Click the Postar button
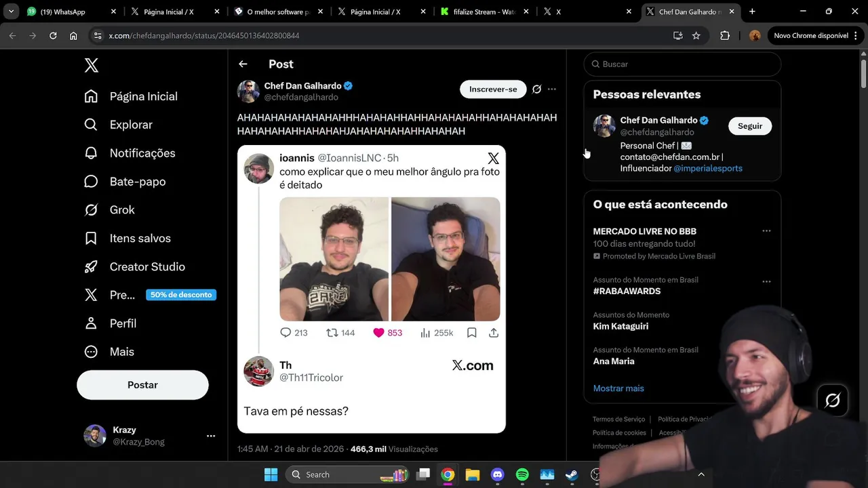The image size is (868, 488). pos(142,385)
